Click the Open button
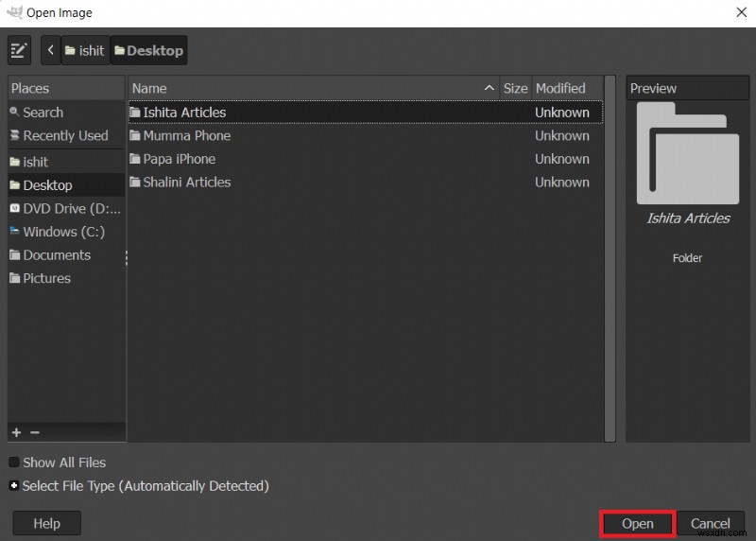Viewport: 756px width, 541px height. coord(637,524)
